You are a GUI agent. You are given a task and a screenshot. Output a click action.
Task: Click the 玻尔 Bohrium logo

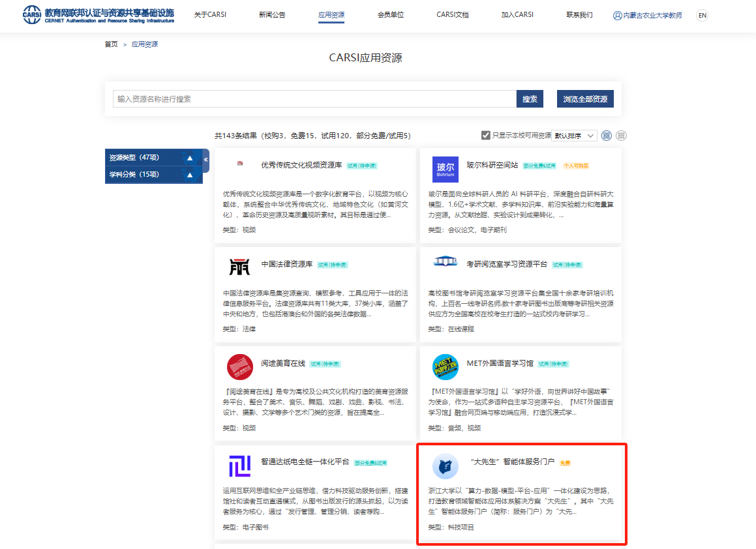click(445, 169)
